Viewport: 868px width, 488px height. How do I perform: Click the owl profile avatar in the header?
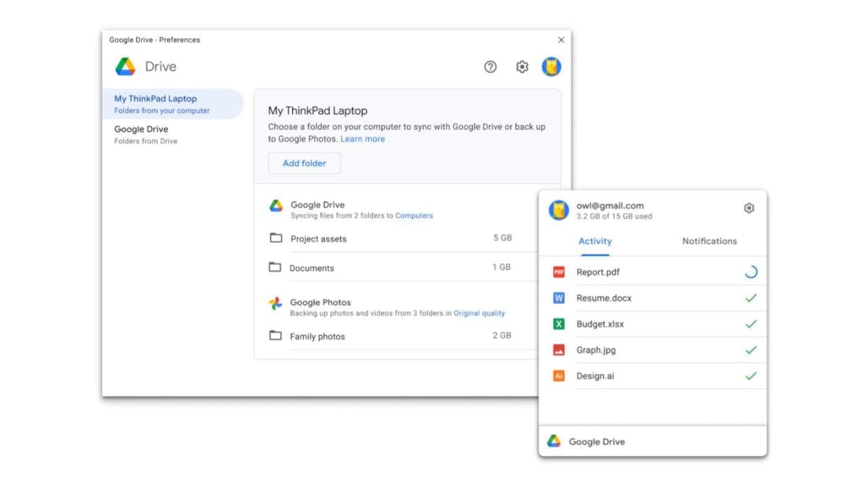click(551, 66)
